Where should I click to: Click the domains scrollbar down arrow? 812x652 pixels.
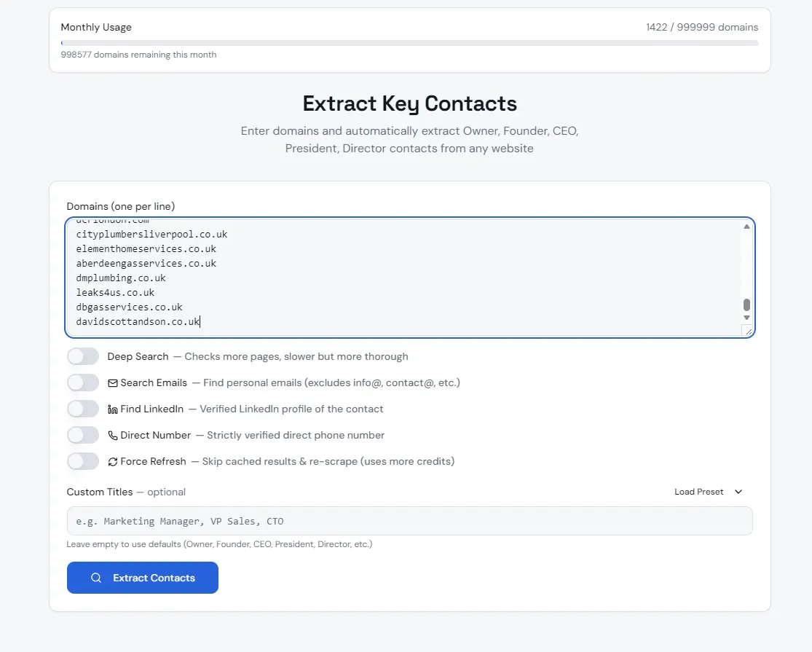(746, 318)
